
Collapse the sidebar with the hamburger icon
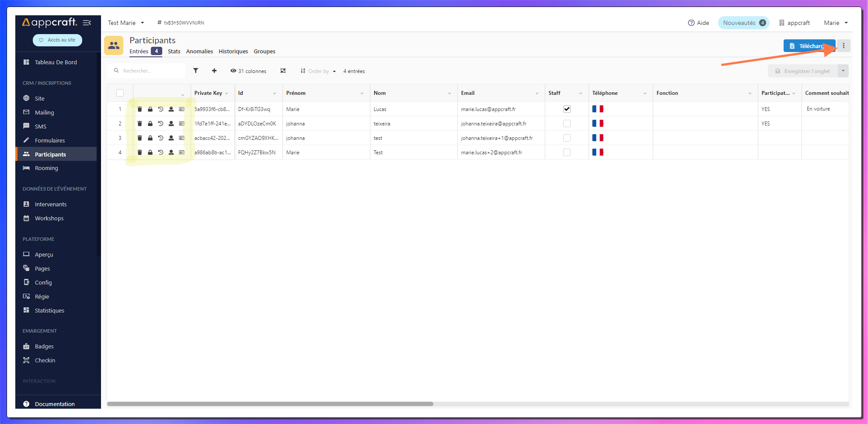(x=87, y=23)
